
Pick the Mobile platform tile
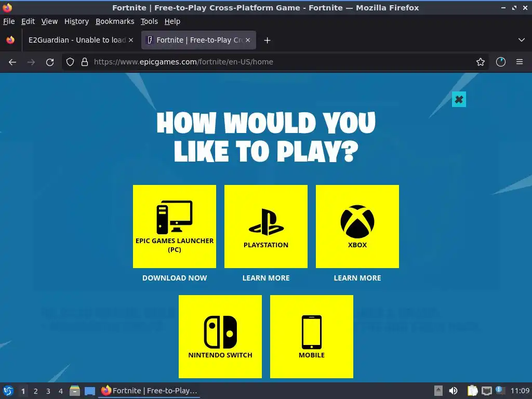pos(312,337)
